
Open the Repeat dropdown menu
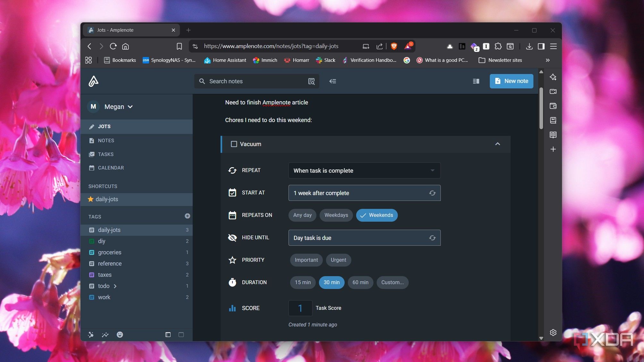(364, 170)
